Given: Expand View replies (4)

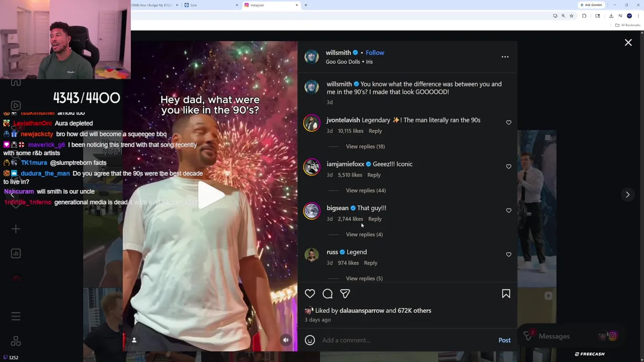Looking at the screenshot, I should tap(364, 234).
